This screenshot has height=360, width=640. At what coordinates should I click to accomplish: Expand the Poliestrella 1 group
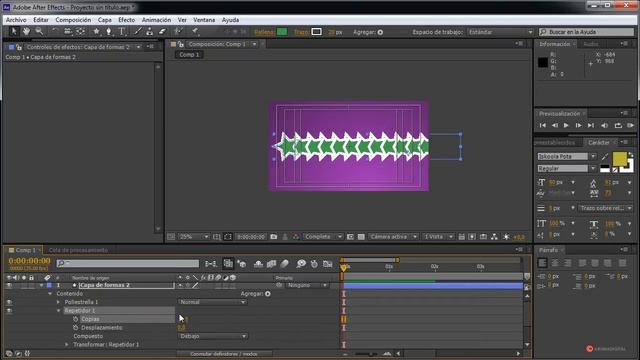pyautogui.click(x=58, y=302)
